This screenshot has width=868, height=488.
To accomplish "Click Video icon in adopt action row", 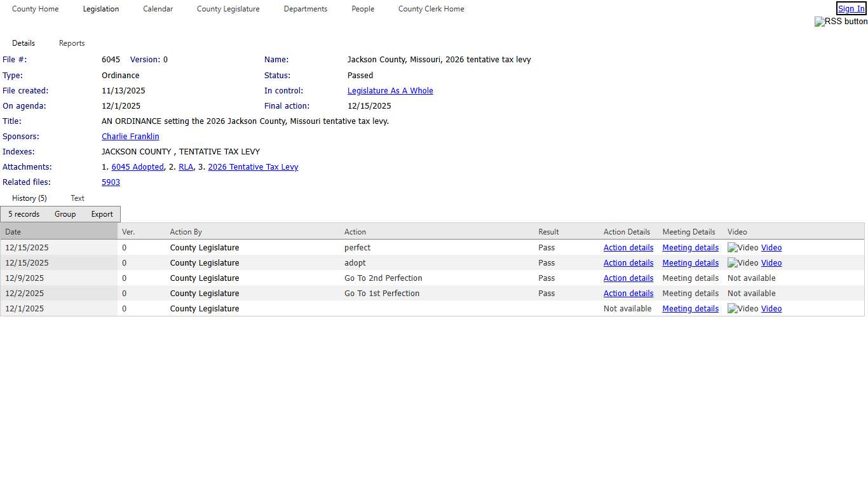I will 743,263.
